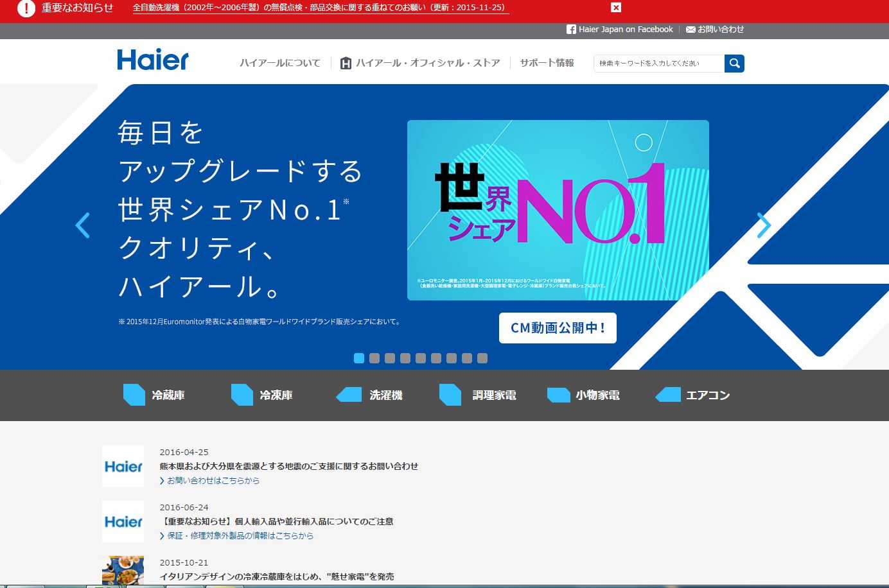Open the 洗濯機 category tab
889x588 pixels.
(386, 395)
